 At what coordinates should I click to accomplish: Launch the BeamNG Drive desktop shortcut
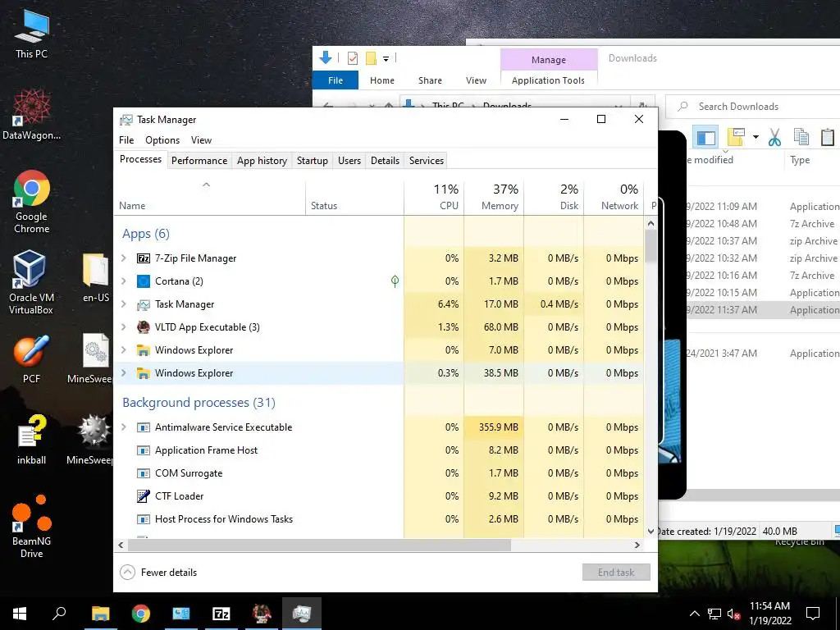point(32,527)
